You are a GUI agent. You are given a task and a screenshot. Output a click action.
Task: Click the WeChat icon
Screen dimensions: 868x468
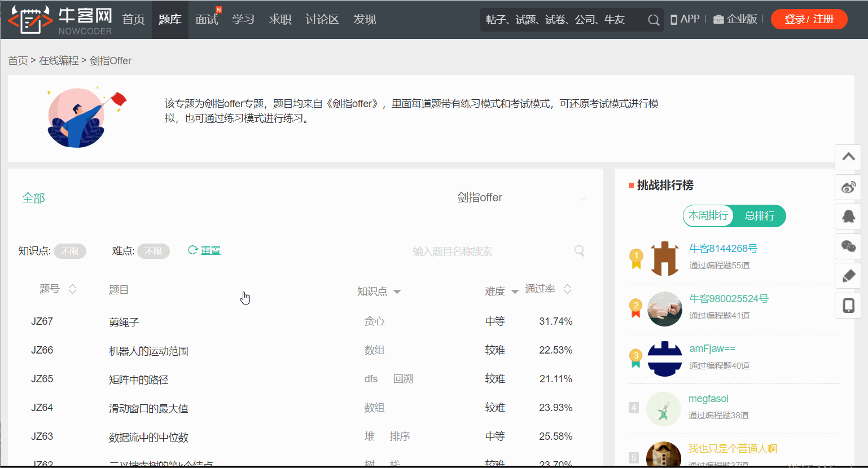pos(848,246)
